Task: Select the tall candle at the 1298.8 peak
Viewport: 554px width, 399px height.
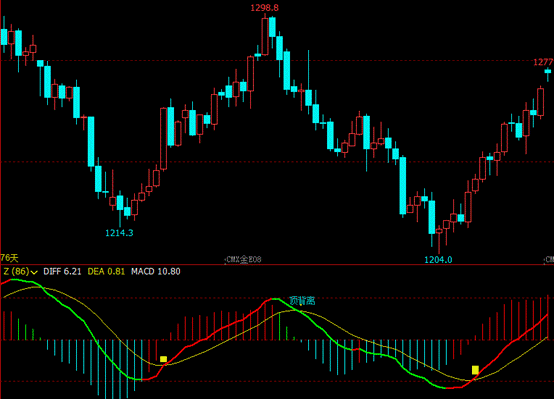Action: tap(265, 36)
